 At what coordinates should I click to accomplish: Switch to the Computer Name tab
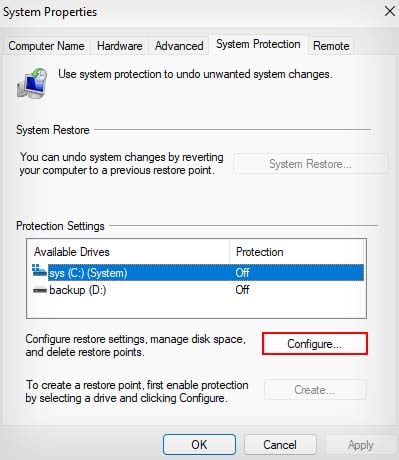coord(46,46)
